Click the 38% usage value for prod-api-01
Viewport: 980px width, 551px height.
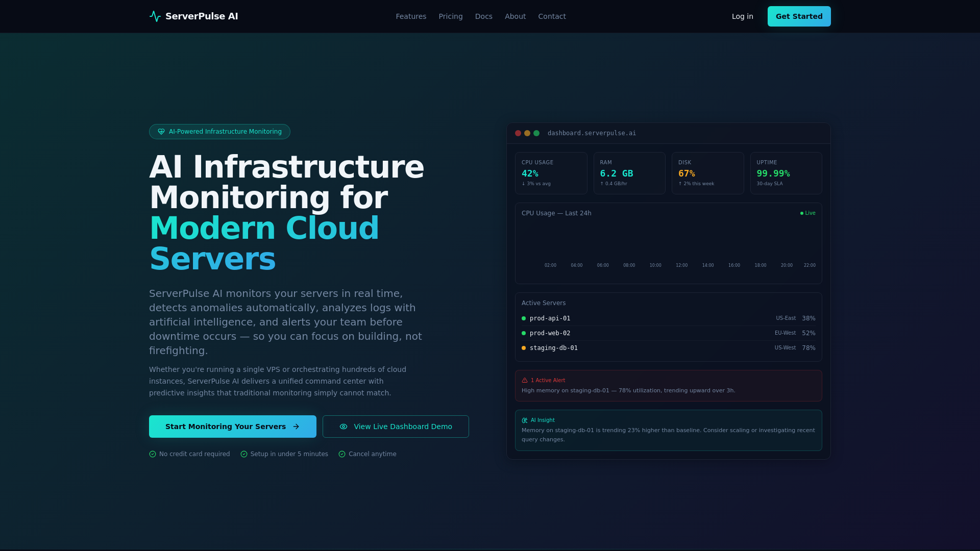(808, 318)
